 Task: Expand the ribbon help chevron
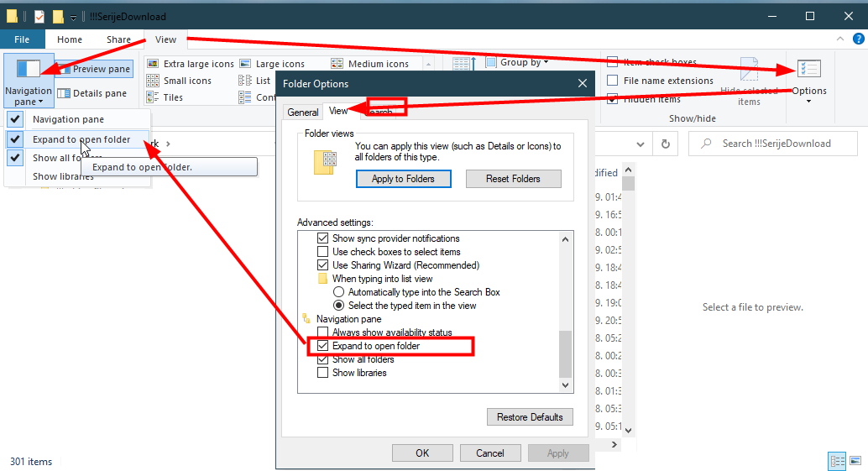tap(842, 39)
